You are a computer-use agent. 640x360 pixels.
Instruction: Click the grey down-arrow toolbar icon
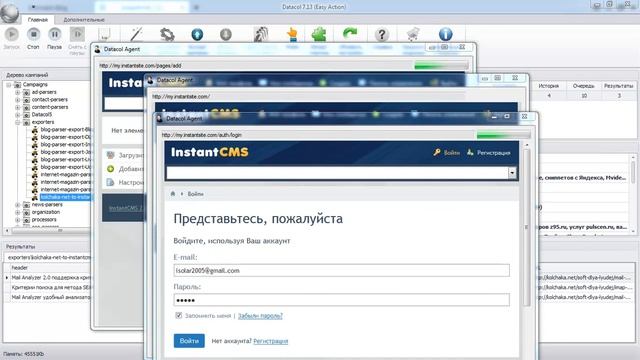(226, 35)
